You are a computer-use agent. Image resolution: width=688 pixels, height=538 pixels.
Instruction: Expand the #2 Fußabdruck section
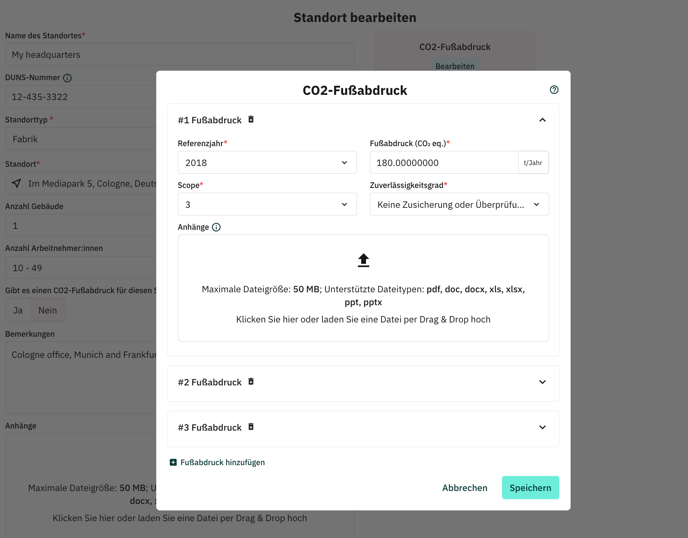542,382
